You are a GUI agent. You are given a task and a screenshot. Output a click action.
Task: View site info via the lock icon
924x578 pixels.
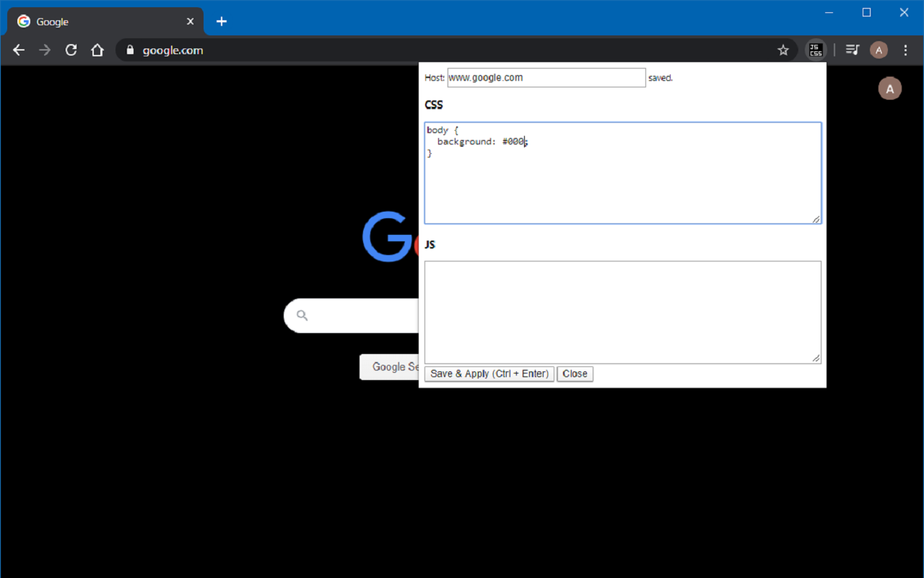(130, 50)
